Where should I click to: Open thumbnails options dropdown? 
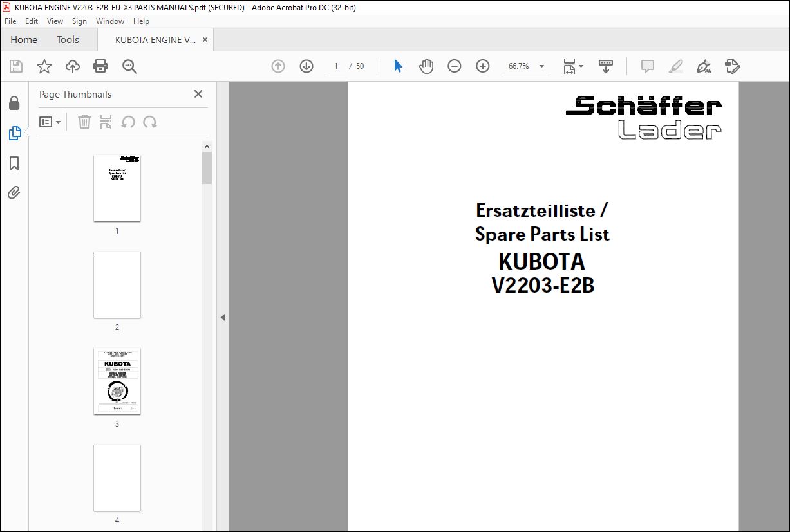pos(50,122)
